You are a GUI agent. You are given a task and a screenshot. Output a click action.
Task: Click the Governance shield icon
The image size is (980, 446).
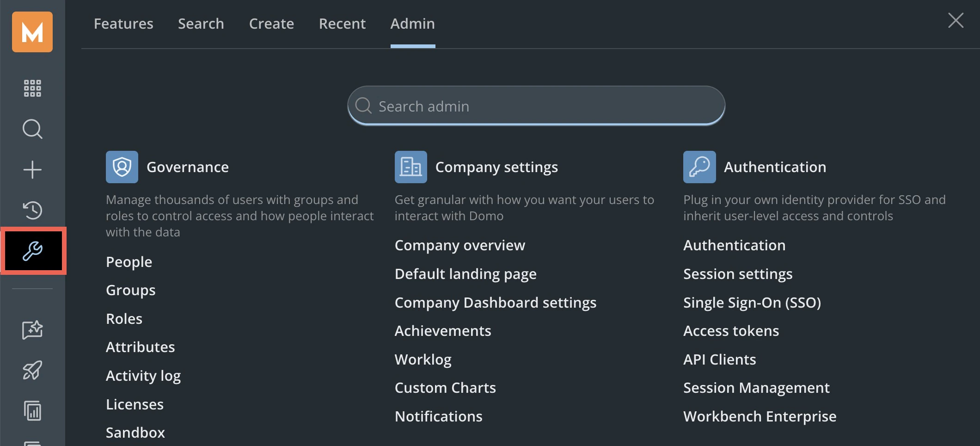[122, 167]
